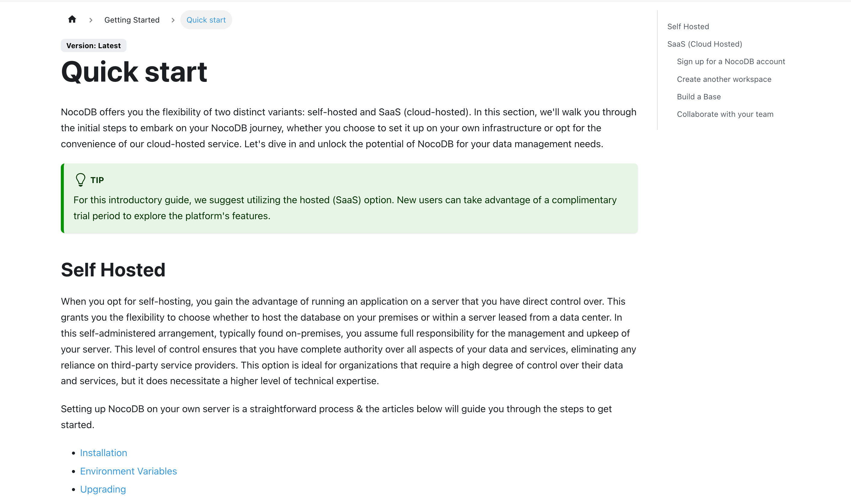The image size is (851, 504).
Task: Click the chevron after the home icon
Action: click(x=91, y=20)
